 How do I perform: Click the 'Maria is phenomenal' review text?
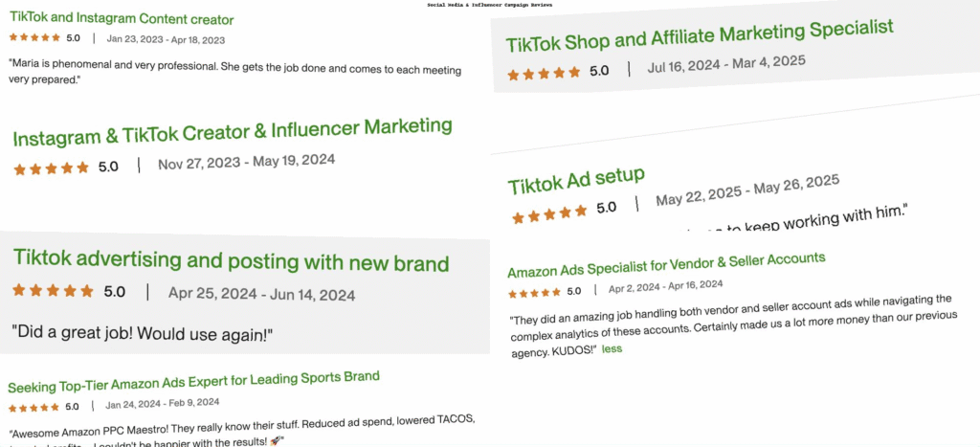(235, 73)
